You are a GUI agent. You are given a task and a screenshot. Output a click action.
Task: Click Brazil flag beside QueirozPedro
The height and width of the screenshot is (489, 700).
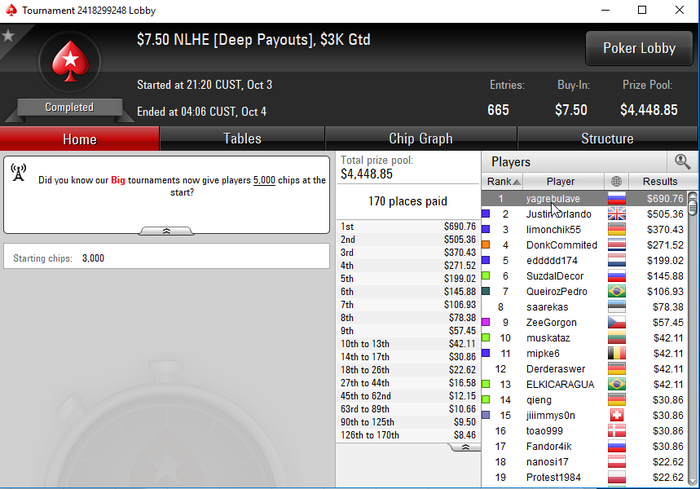click(617, 292)
